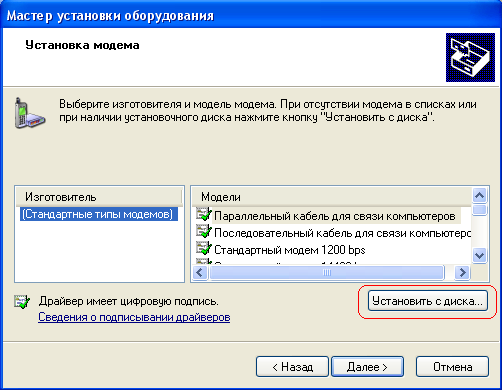Click the "Модели" column header
This screenshot has width=502, height=390.
click(331, 197)
